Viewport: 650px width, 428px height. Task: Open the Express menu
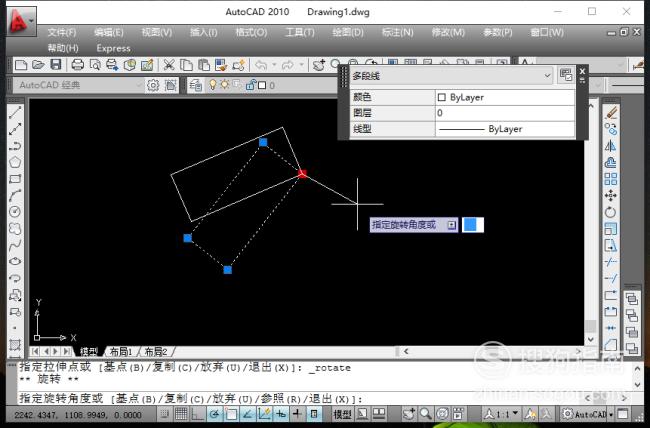113,48
